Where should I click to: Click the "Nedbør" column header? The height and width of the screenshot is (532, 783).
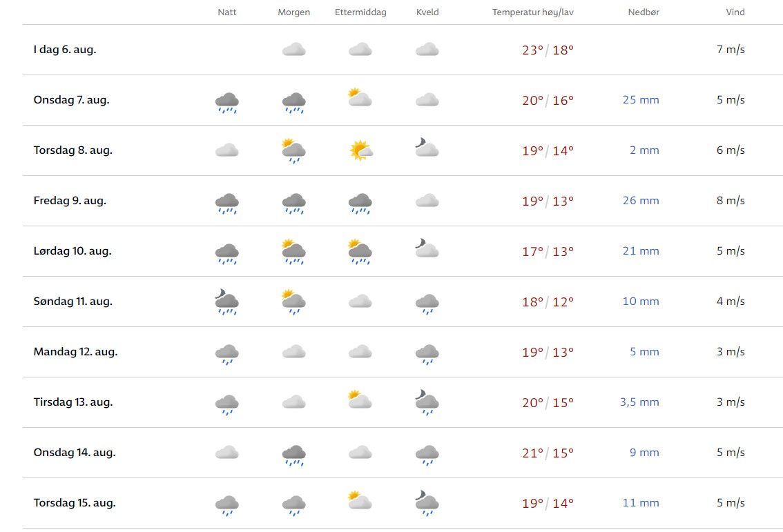coord(644,12)
